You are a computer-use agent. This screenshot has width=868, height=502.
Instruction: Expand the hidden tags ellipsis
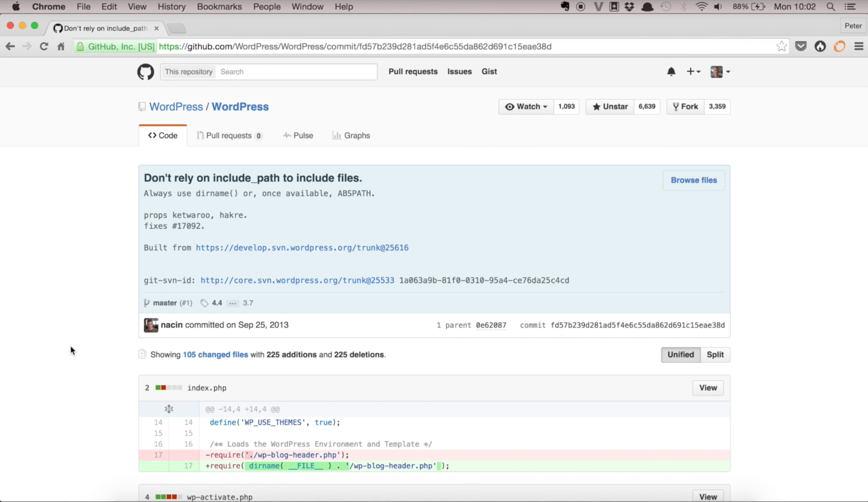pyautogui.click(x=233, y=304)
